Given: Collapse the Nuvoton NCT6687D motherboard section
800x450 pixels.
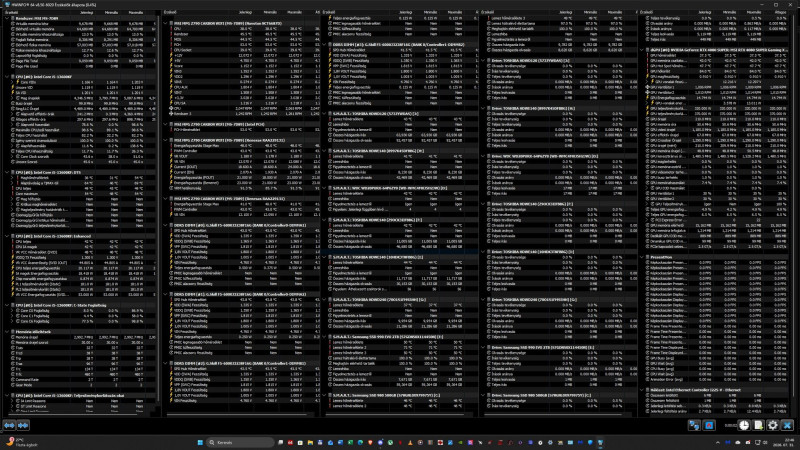Looking at the screenshot, I should (166, 23).
